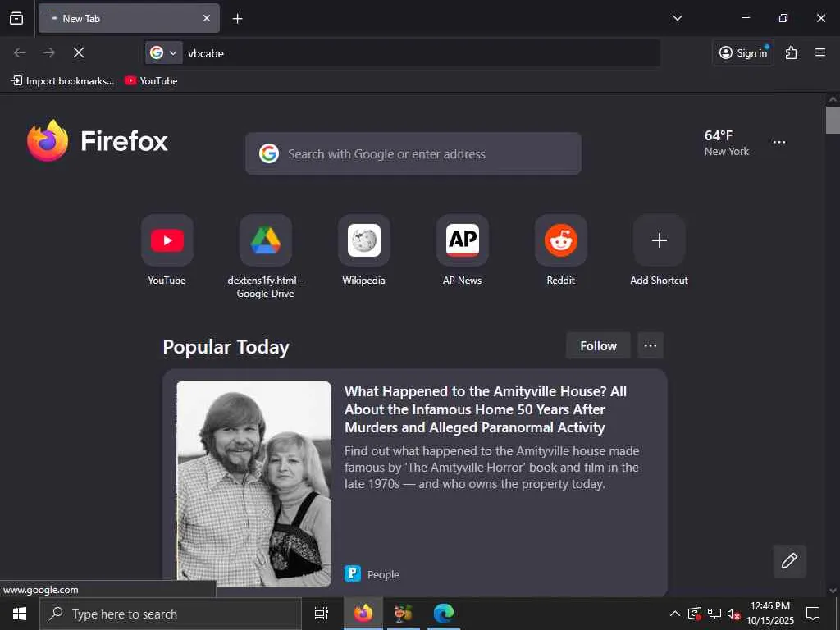Image resolution: width=840 pixels, height=630 pixels.
Task: Focus the address bar containing vbcabe
Action: coord(421,53)
